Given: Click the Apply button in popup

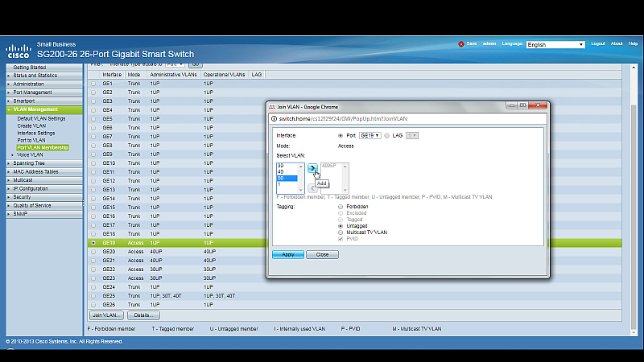Looking at the screenshot, I should (x=287, y=254).
